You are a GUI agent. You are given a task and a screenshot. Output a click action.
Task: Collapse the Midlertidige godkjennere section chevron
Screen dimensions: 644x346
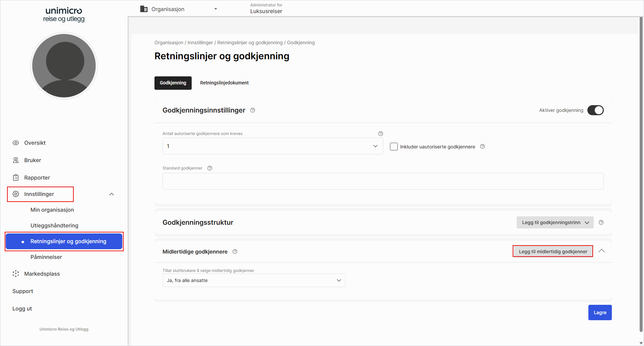click(x=602, y=251)
